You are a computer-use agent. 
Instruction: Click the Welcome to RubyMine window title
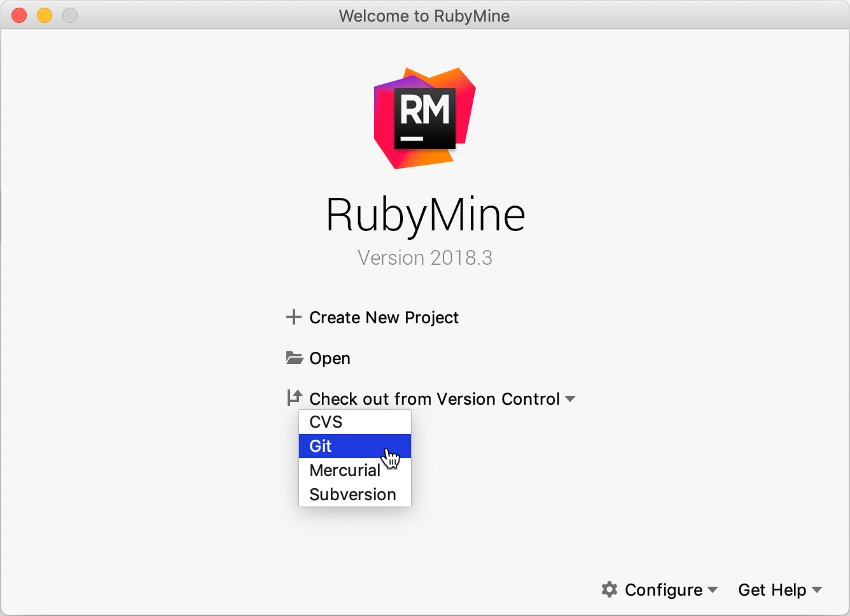pos(424,16)
